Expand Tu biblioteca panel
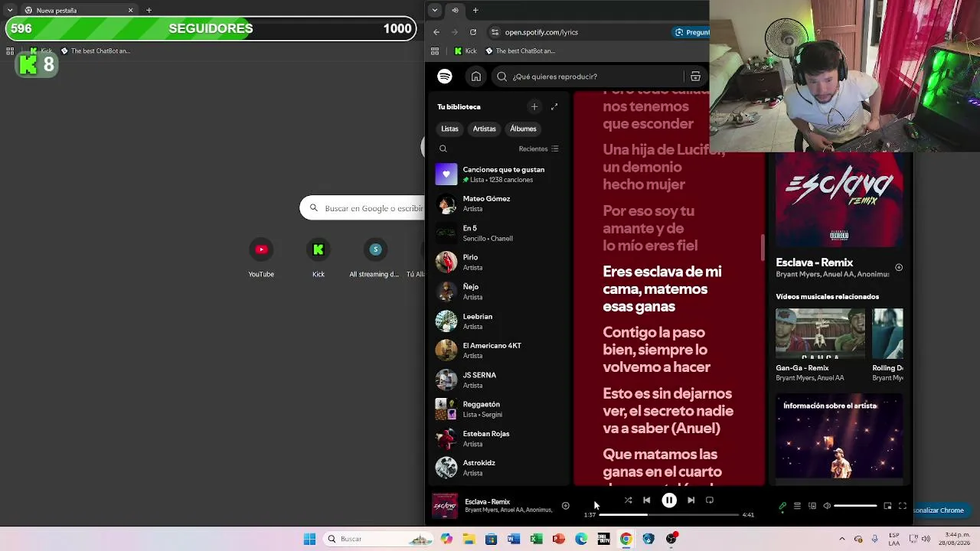This screenshot has height=551, width=980. [x=554, y=107]
